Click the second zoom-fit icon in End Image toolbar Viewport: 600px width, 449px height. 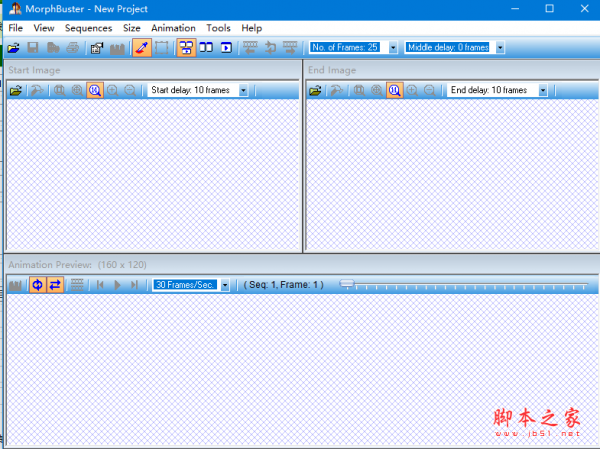coord(377,91)
